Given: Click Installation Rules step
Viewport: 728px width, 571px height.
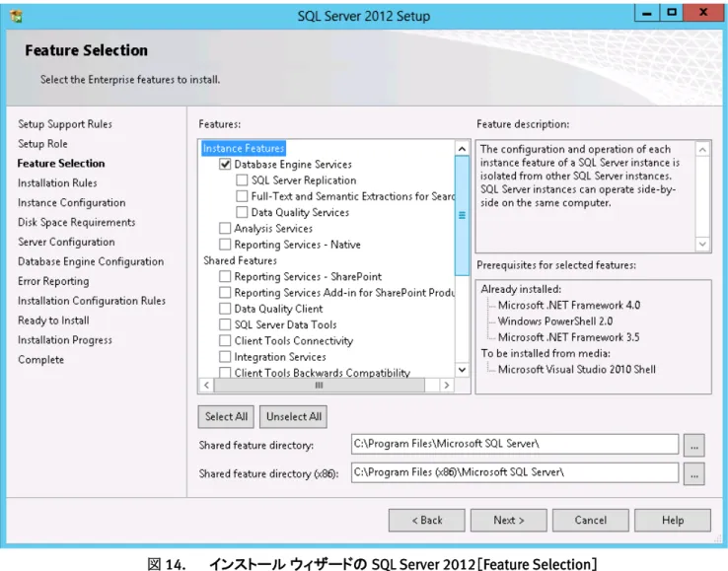Looking at the screenshot, I should [x=57, y=182].
